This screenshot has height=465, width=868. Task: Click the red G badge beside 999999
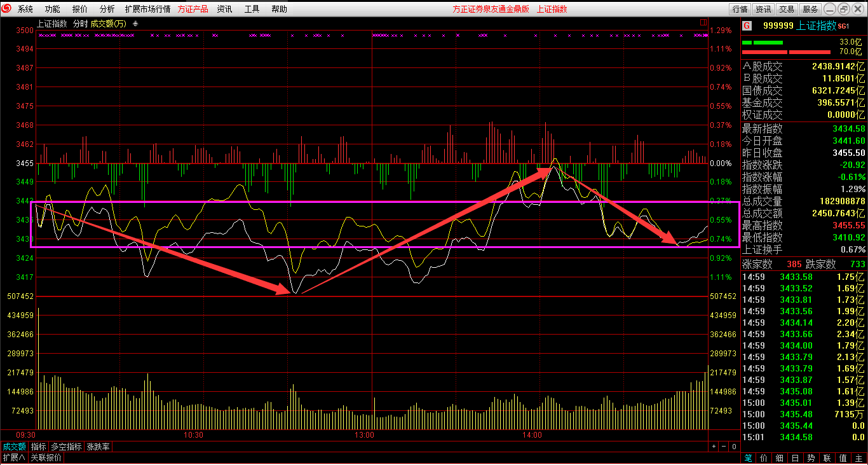[747, 25]
